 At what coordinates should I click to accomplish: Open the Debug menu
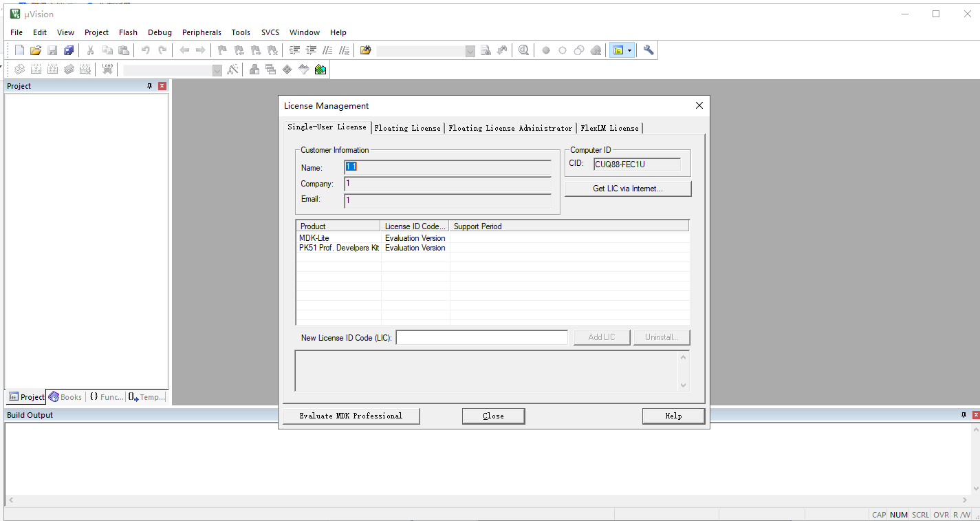tap(160, 32)
